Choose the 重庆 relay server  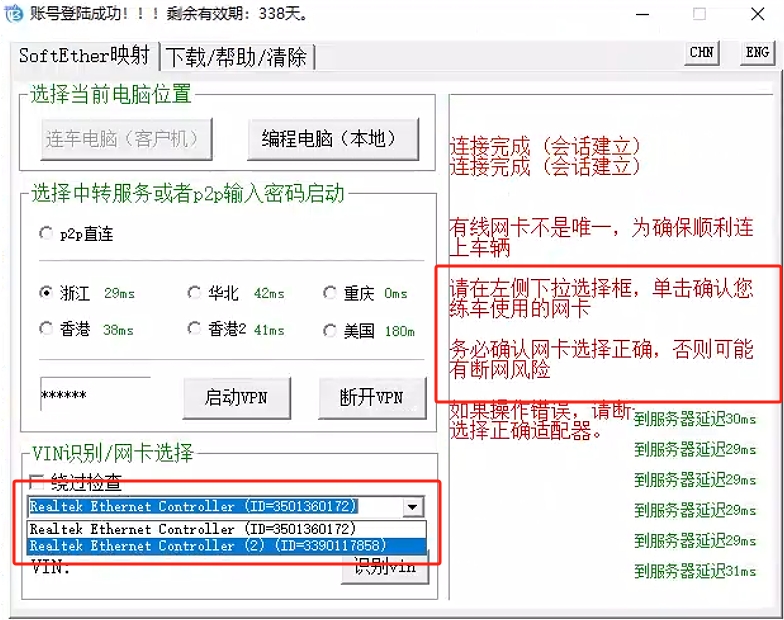tap(330, 293)
